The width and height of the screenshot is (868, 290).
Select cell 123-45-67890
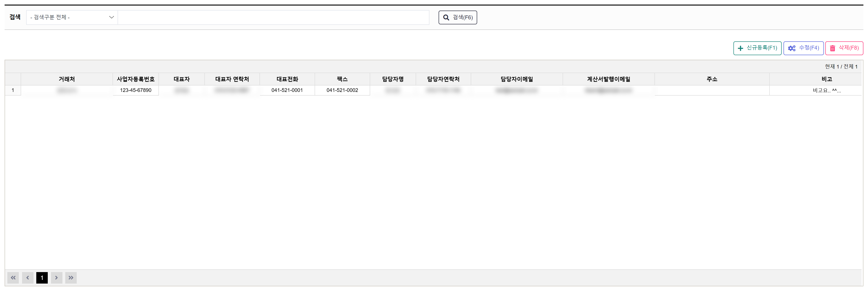(x=136, y=90)
